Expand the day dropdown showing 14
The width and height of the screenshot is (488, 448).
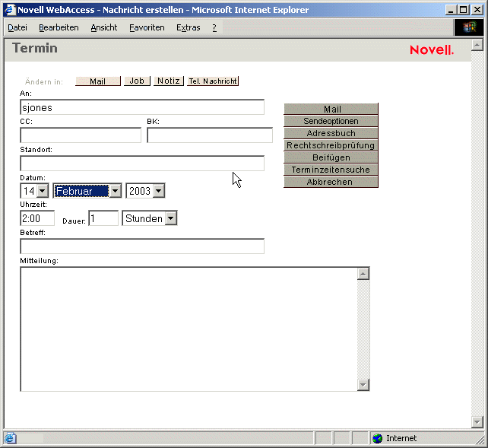pyautogui.click(x=43, y=190)
